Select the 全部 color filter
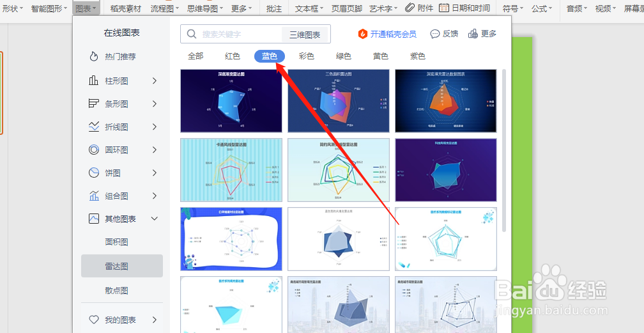 click(x=195, y=56)
